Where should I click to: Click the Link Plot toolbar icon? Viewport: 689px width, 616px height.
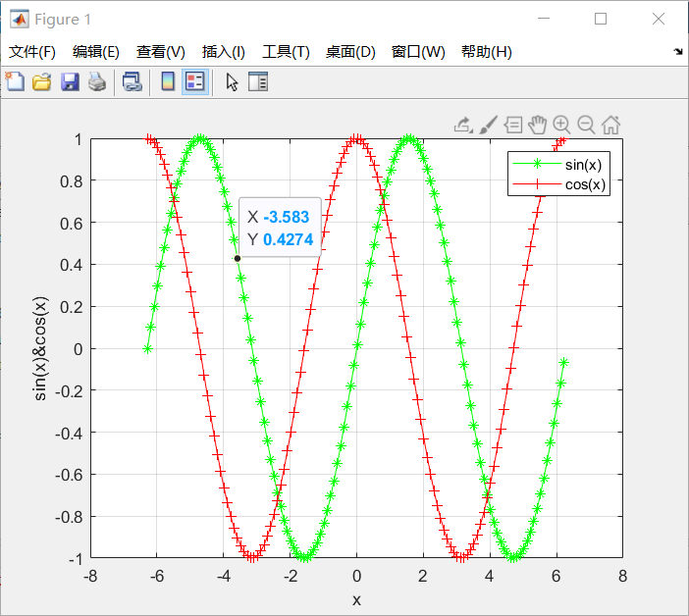[132, 82]
